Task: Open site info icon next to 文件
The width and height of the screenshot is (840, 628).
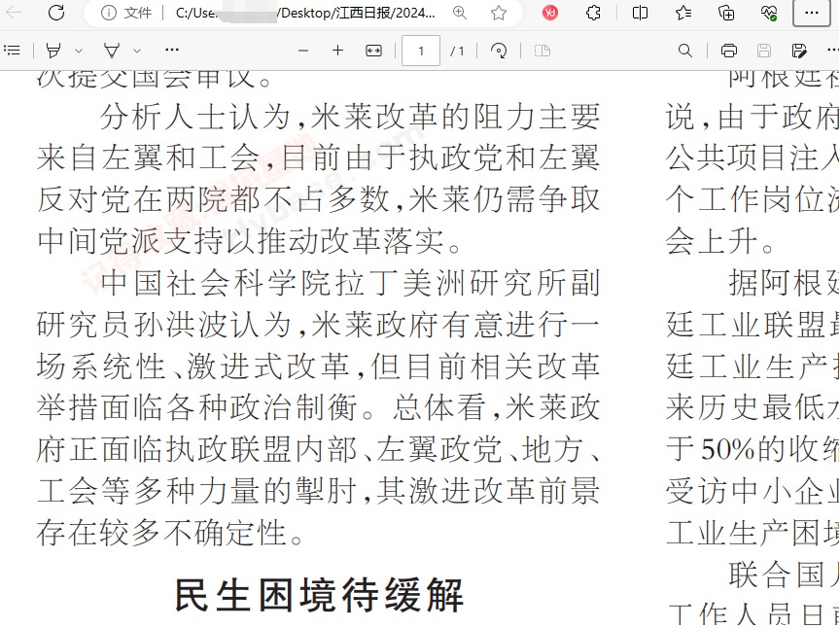Action: point(108,13)
